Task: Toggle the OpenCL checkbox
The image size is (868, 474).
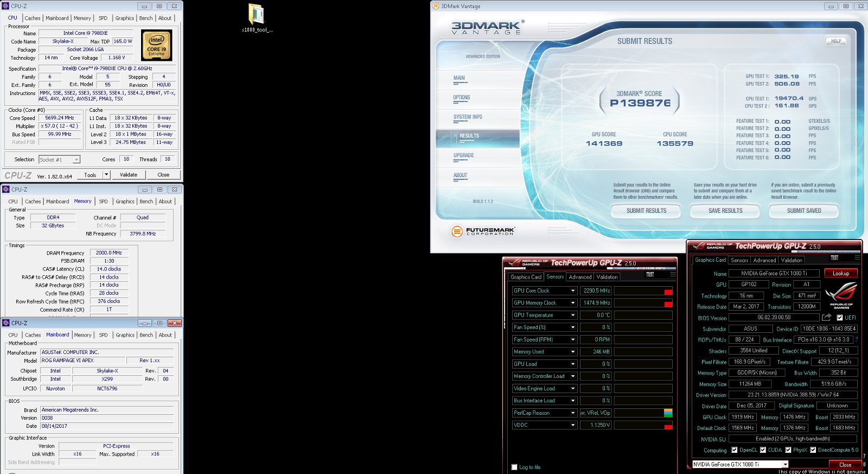Action: tap(735, 450)
